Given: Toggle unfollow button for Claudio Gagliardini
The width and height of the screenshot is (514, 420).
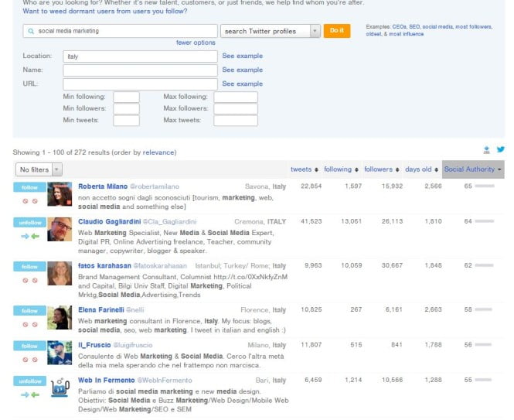Looking at the screenshot, I should (29, 223).
